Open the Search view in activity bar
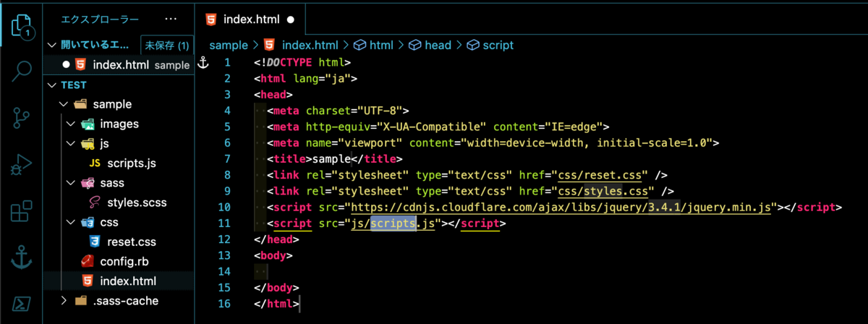Screen dimensions: 868x324 (x=21, y=71)
